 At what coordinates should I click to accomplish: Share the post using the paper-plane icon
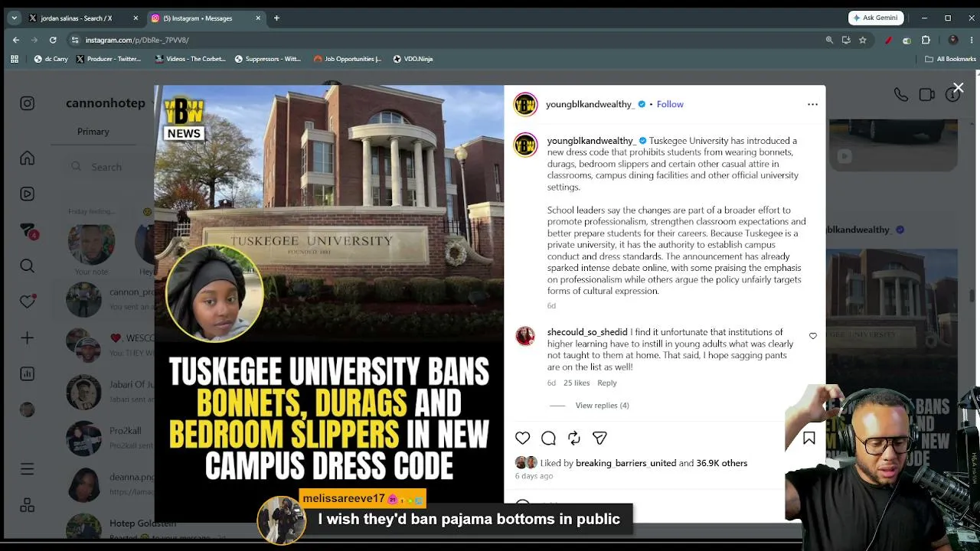(599, 438)
